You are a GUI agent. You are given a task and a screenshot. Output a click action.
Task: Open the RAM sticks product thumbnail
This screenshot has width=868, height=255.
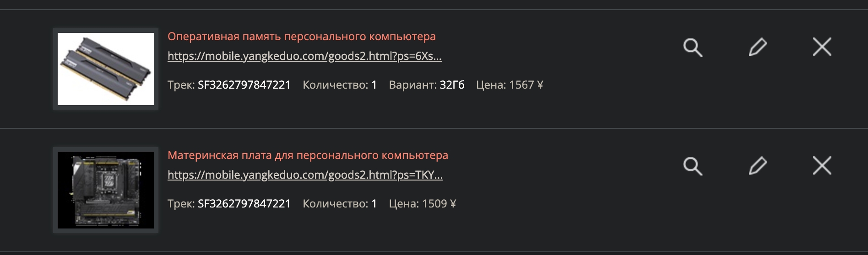point(106,69)
